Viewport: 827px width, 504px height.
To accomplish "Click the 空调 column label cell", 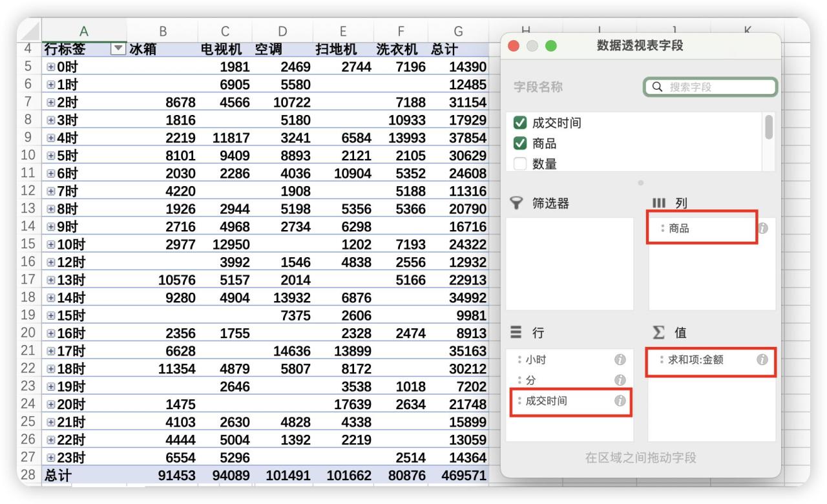I will [x=282, y=49].
